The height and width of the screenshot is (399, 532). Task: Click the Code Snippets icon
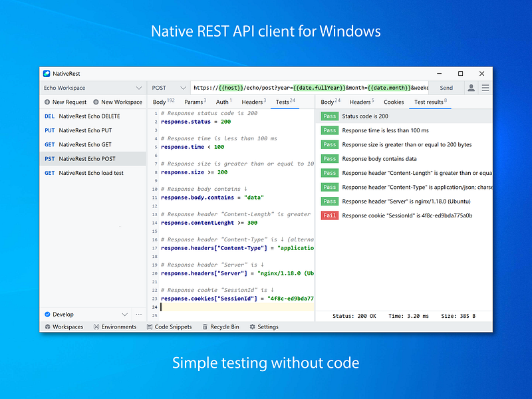pyautogui.click(x=149, y=327)
